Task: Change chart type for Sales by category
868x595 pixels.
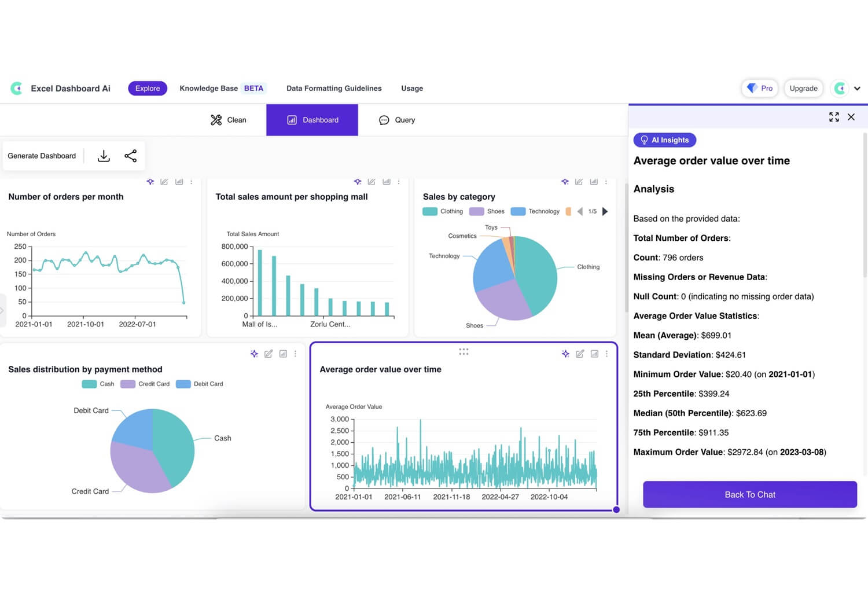Action: [594, 182]
